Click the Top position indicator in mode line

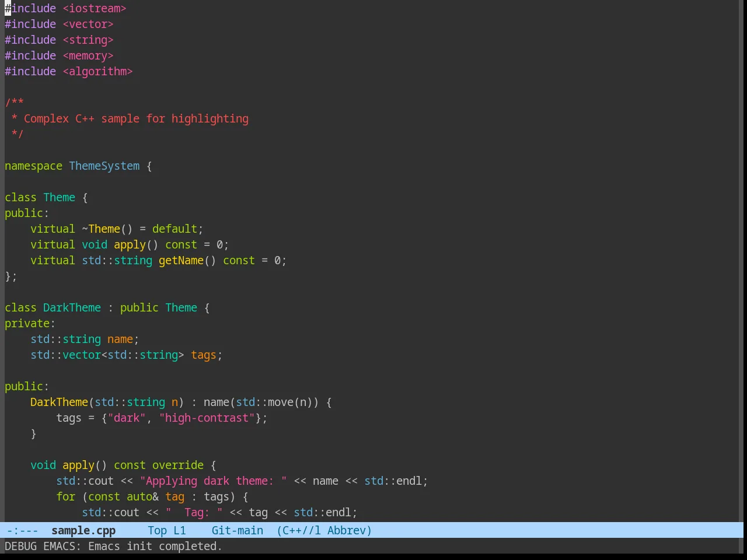[x=158, y=530]
